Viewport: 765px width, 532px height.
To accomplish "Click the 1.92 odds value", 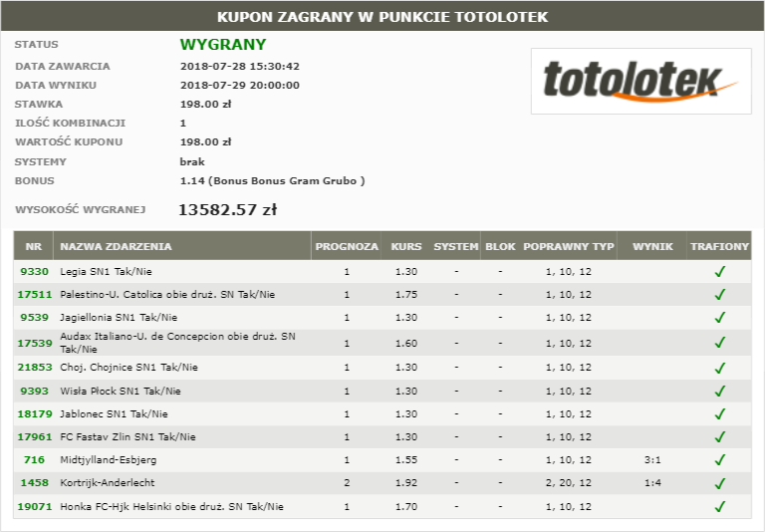I will (x=406, y=483).
